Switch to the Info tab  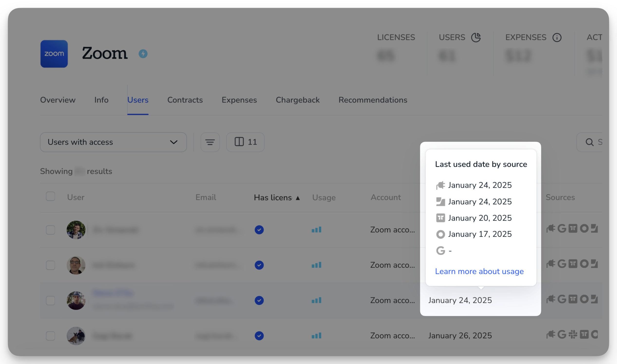101,100
